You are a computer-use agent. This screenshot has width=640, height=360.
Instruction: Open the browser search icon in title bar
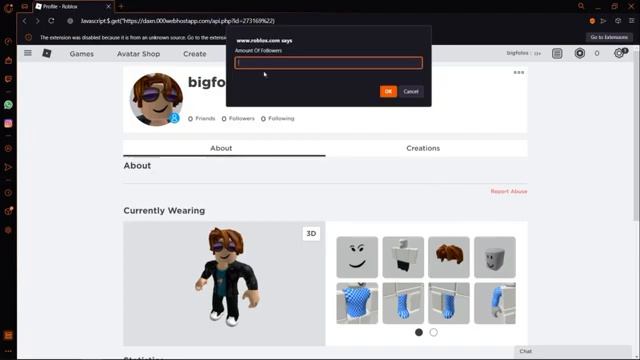click(581, 6)
